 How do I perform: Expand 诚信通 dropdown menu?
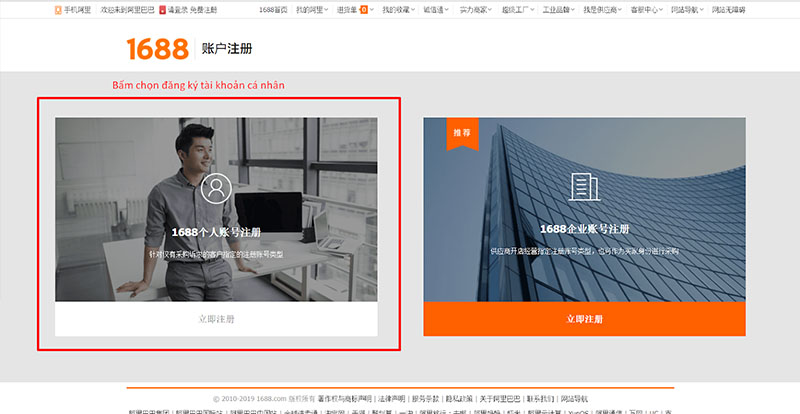click(x=436, y=10)
